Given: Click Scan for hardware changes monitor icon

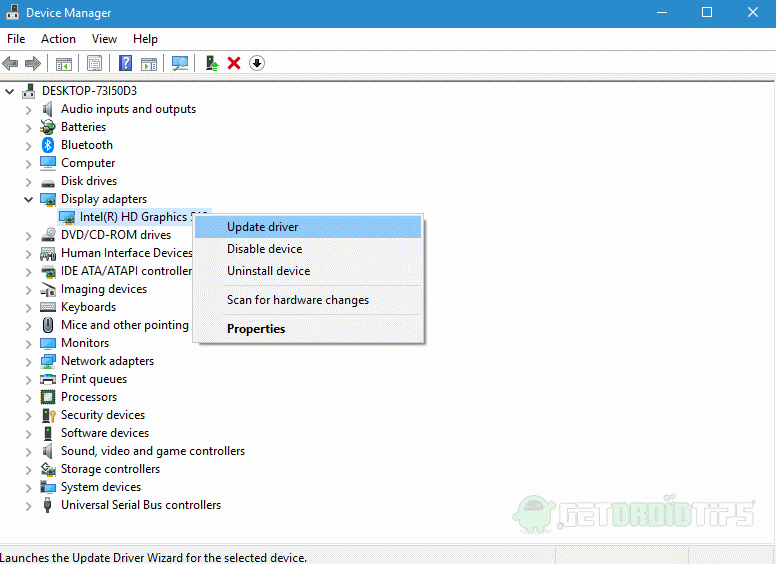Looking at the screenshot, I should (x=180, y=63).
